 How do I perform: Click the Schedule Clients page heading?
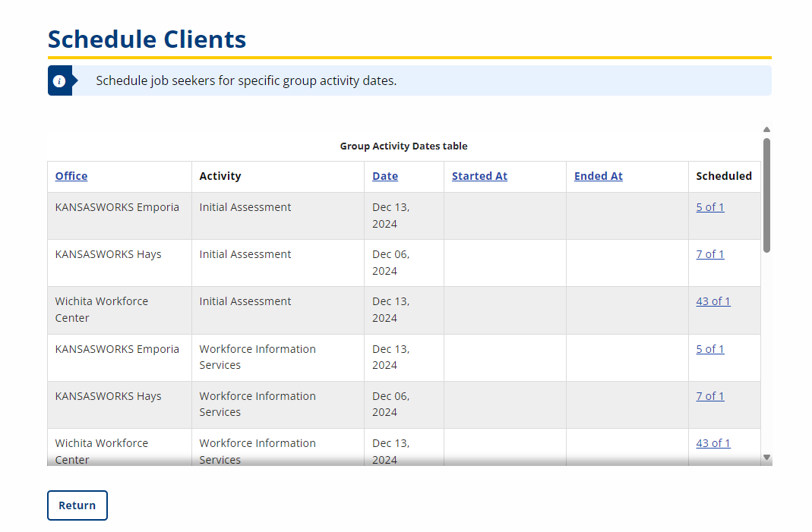pyautogui.click(x=147, y=39)
